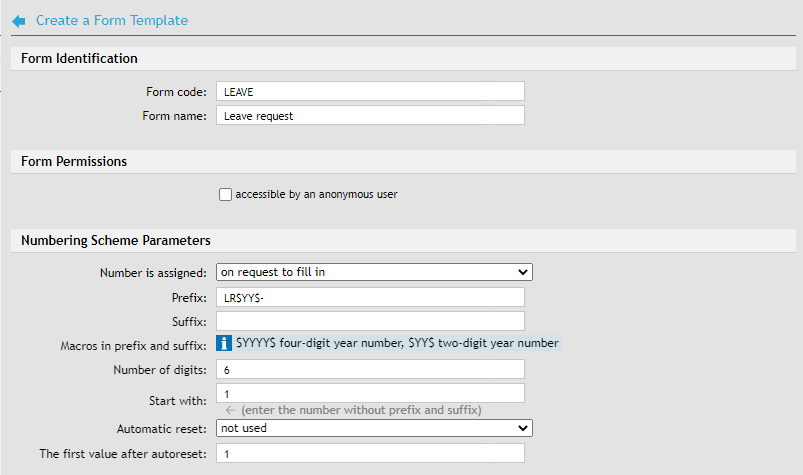Click the 'accessible by an anonymous user' label
The width and height of the screenshot is (803, 475).
316,195
